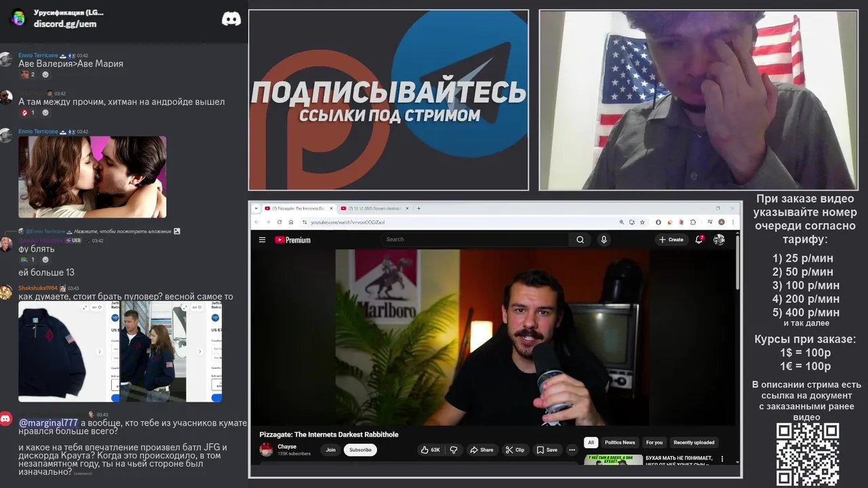Image resolution: width=868 pixels, height=488 pixels.
Task: Click the QR code on stream overlay
Action: pos(808,454)
